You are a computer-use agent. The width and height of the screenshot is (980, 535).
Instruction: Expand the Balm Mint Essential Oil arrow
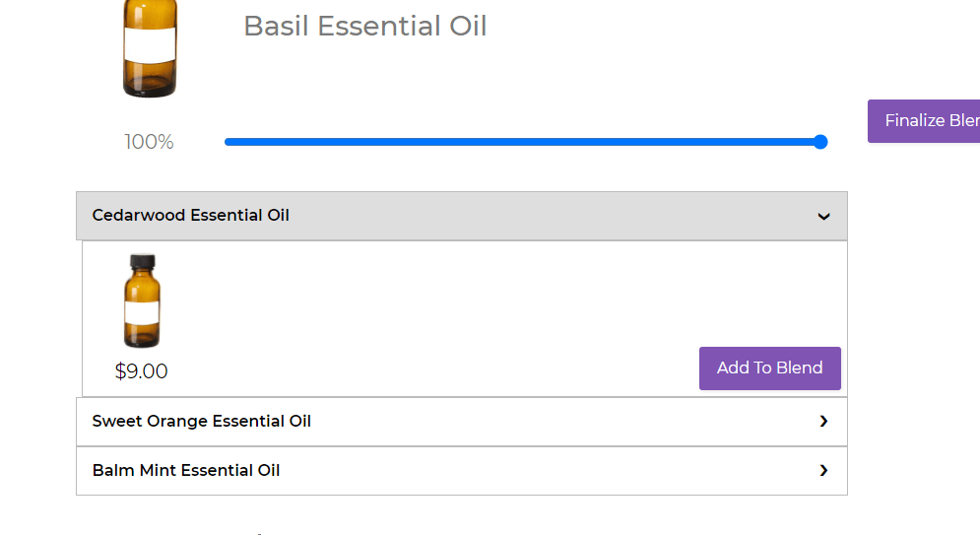click(823, 471)
